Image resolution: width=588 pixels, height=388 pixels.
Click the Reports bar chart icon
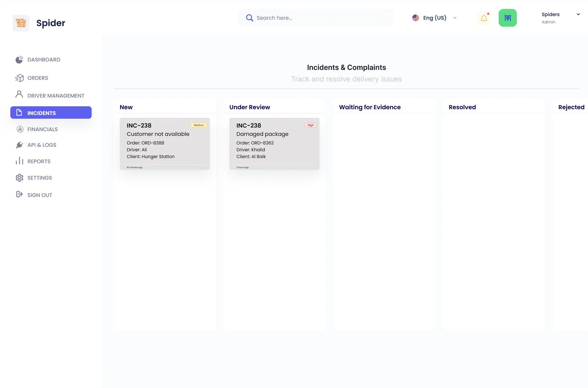pos(19,161)
